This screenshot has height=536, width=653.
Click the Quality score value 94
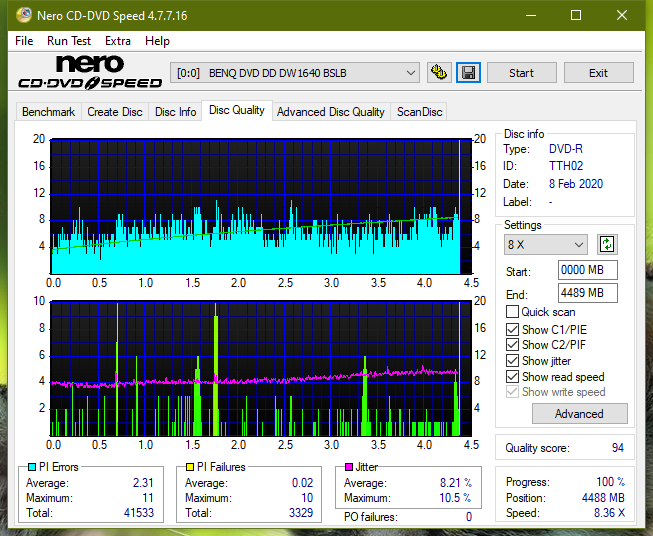click(x=618, y=448)
